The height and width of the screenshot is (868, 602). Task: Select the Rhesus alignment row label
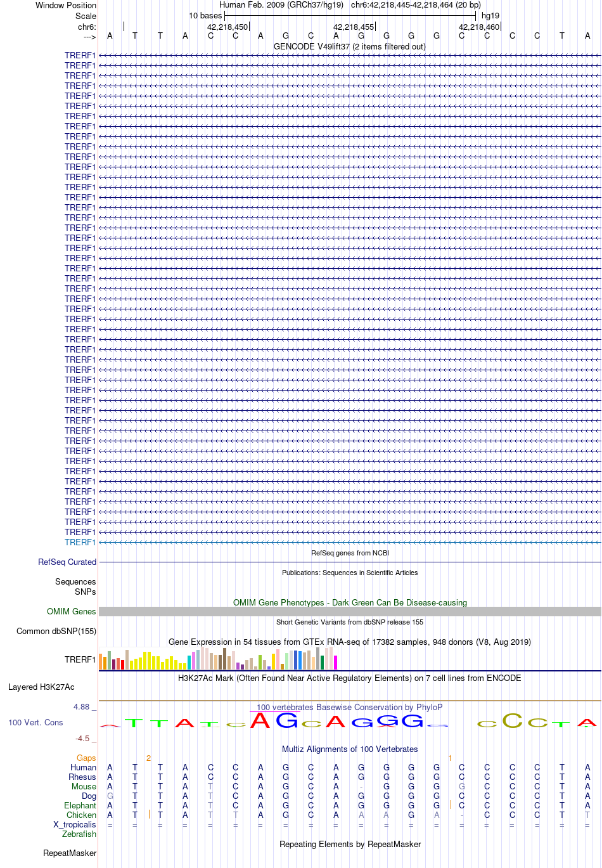[82, 777]
